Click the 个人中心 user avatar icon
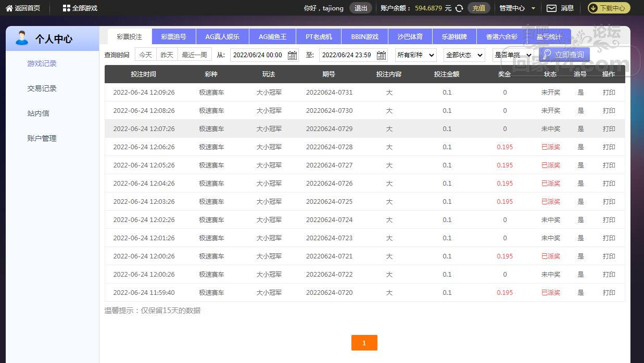644x363 pixels. [x=22, y=38]
